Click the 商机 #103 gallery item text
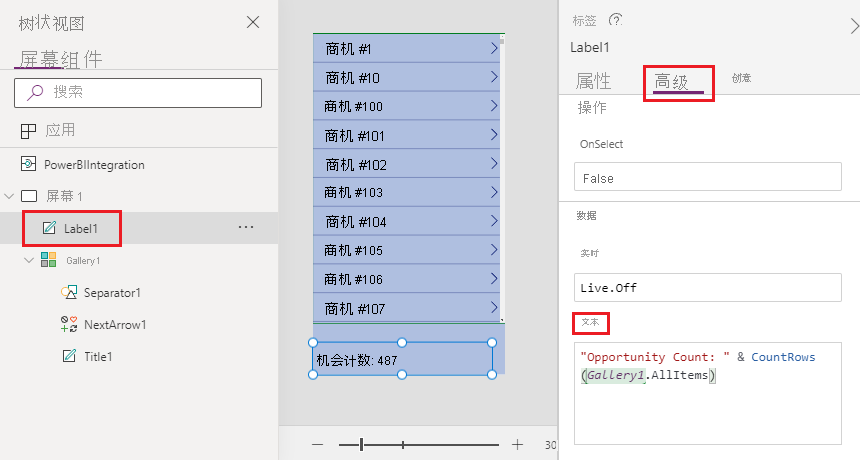 [354, 192]
